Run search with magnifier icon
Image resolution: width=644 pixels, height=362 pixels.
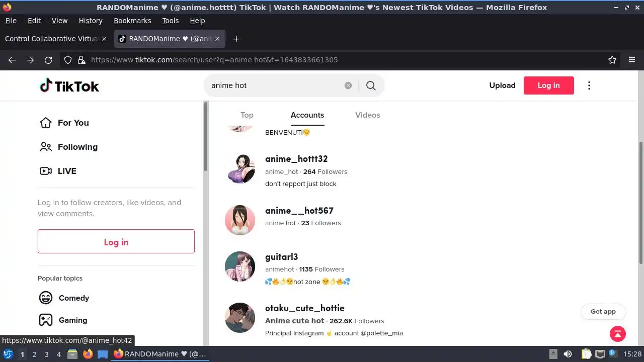(371, 85)
